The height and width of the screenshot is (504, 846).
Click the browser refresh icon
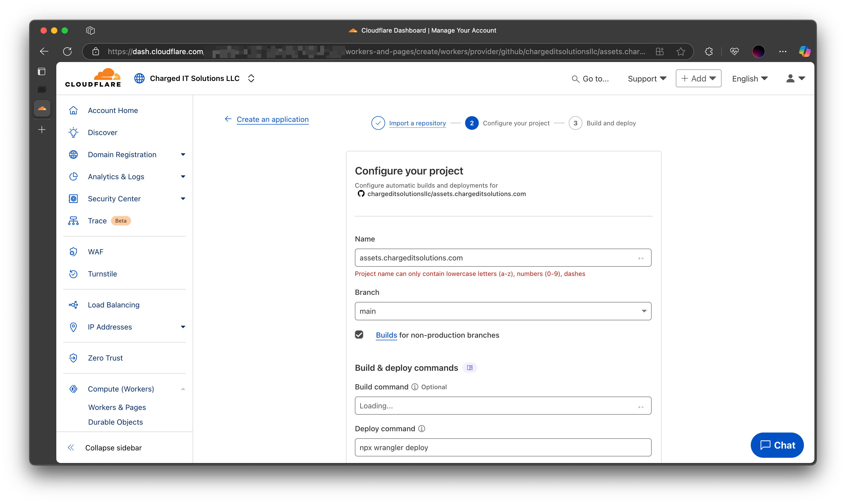click(67, 51)
